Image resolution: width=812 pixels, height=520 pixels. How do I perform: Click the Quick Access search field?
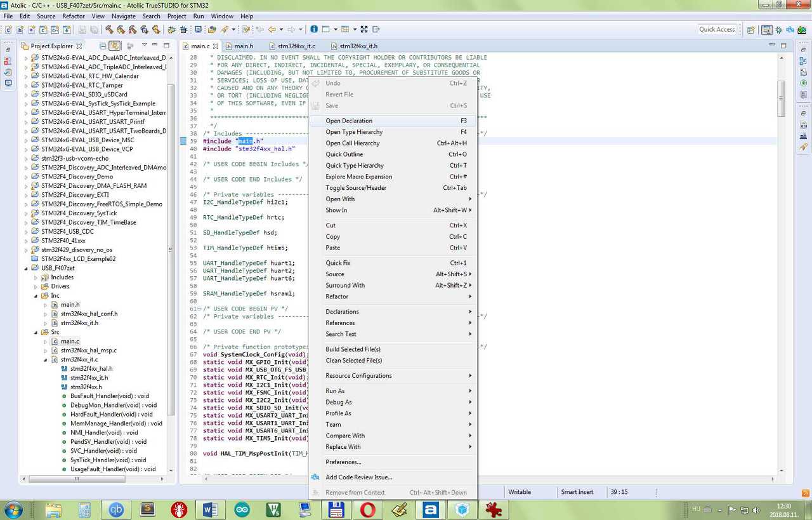point(717,29)
